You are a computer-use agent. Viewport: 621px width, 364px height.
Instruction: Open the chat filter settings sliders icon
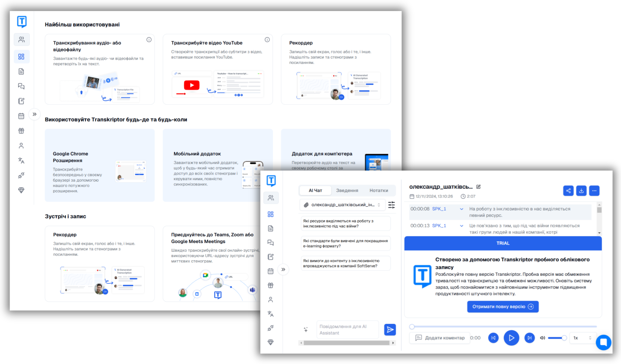[391, 205]
